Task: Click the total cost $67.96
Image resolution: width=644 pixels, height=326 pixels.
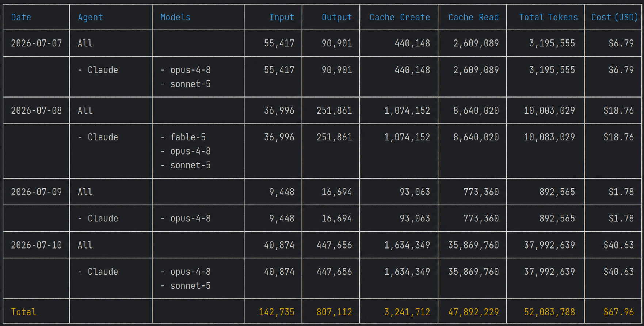Action: pos(618,312)
